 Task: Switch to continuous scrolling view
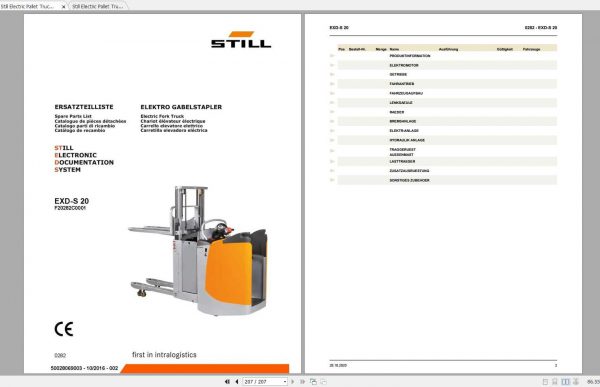(x=555, y=382)
